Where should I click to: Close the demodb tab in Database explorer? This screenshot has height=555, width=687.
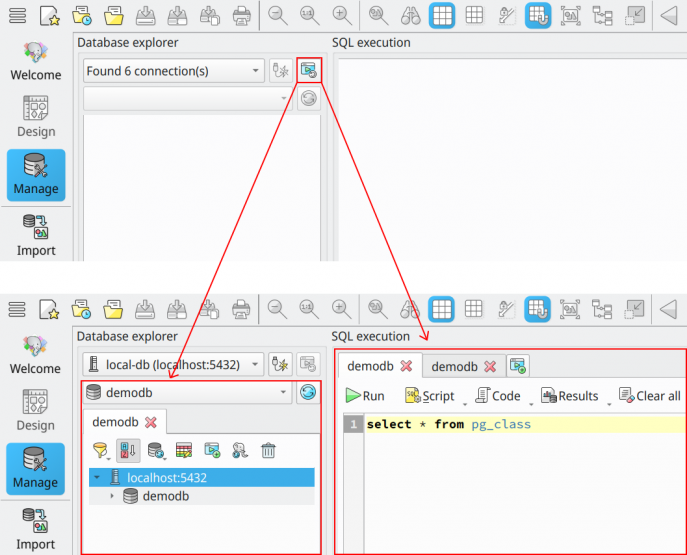click(151, 422)
